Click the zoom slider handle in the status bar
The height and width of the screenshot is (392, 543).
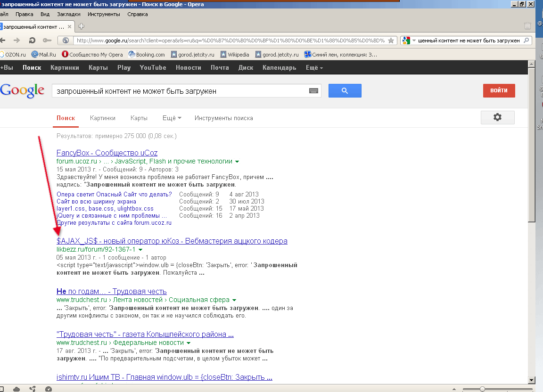tap(482, 389)
